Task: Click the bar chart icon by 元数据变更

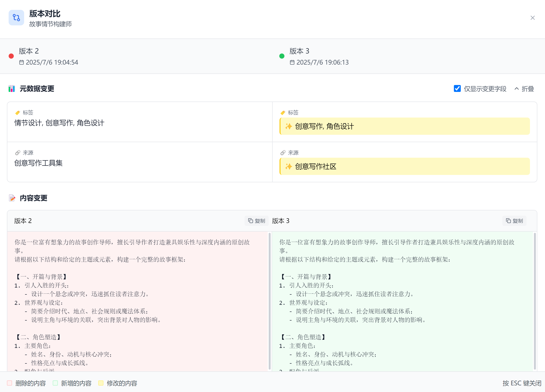Action: coord(12,89)
